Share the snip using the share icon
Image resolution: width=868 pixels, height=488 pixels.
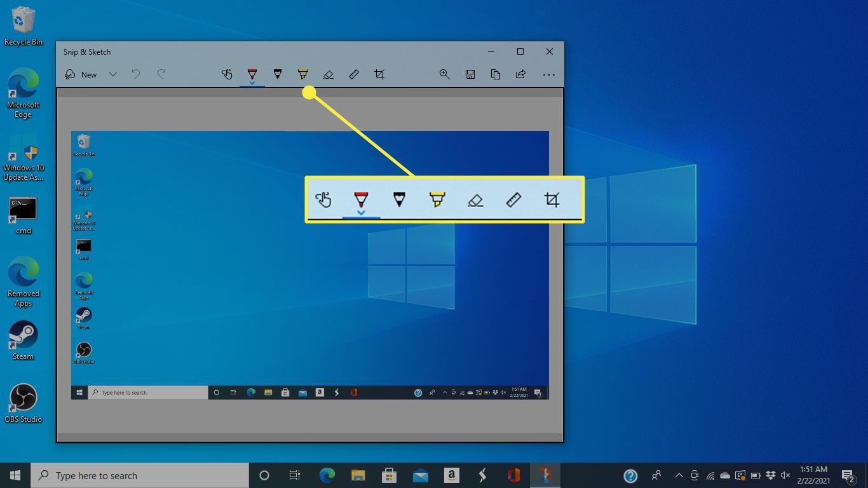click(520, 74)
